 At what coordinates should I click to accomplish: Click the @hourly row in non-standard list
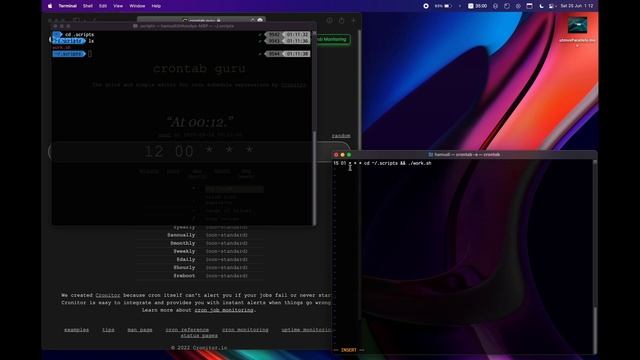point(200,268)
